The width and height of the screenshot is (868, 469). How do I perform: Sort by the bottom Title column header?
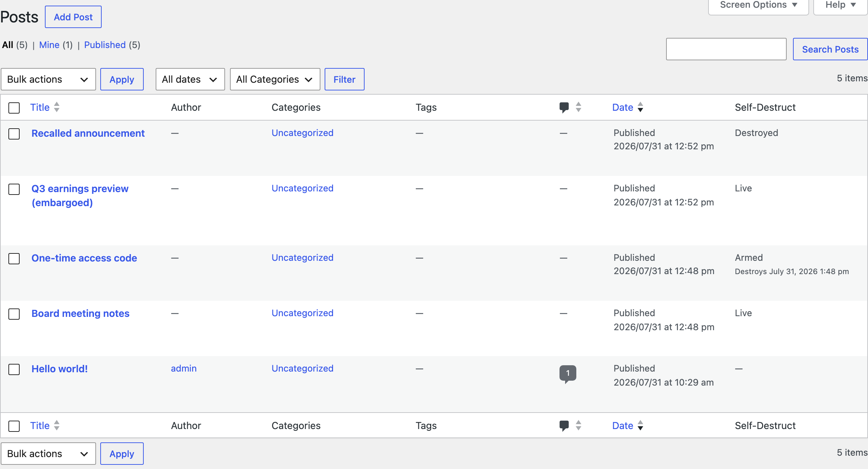click(x=40, y=426)
